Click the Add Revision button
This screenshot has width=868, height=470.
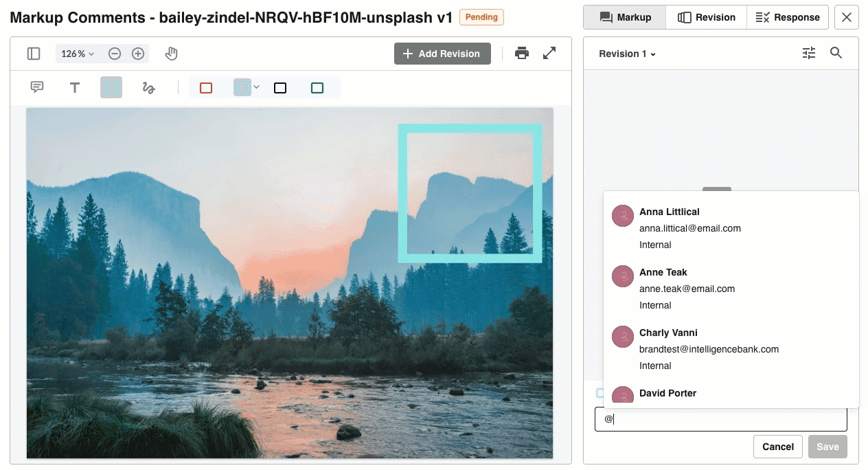(442, 54)
